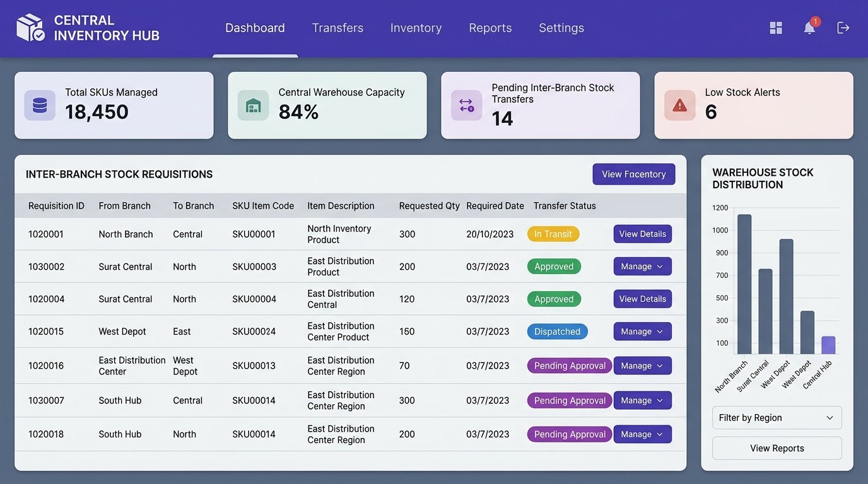Expand Manage menu for requisition 1030007
This screenshot has height=484, width=868.
pyautogui.click(x=642, y=400)
